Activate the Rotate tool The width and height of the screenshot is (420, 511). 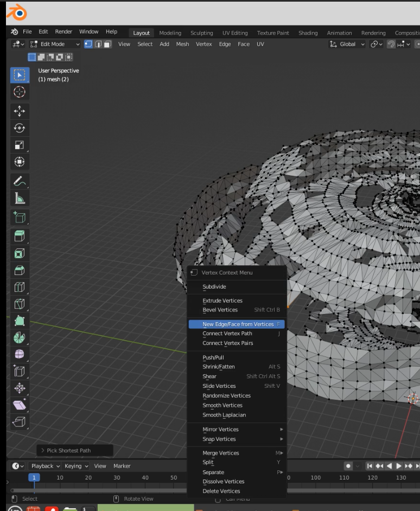click(20, 128)
